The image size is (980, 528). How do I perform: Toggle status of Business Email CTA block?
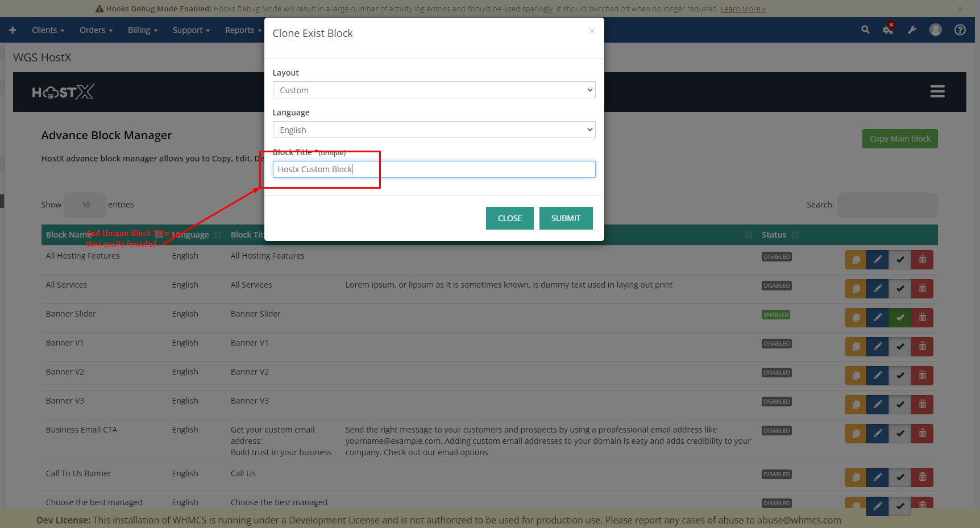tap(900, 434)
